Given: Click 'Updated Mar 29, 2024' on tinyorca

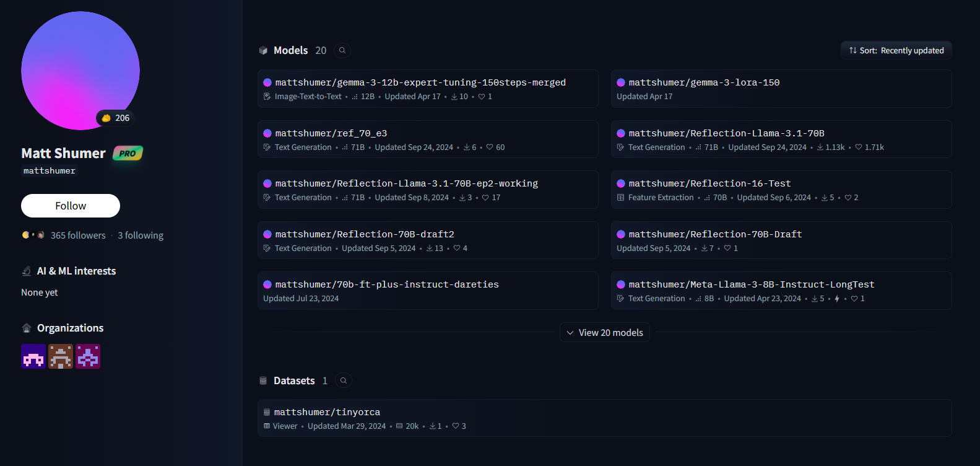Looking at the screenshot, I should pos(347,426).
